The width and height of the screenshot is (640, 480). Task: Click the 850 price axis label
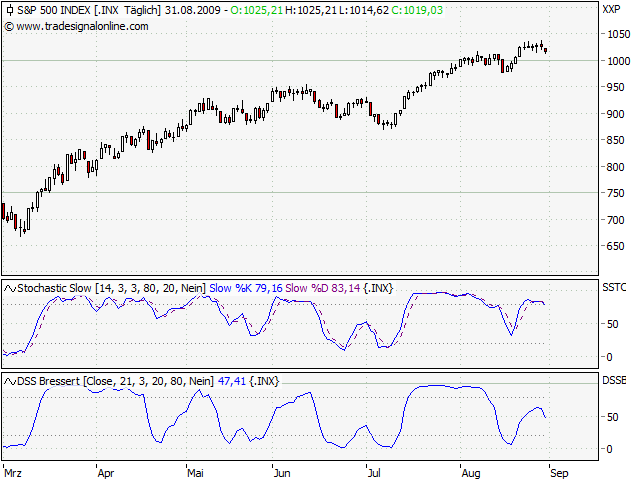(616, 140)
